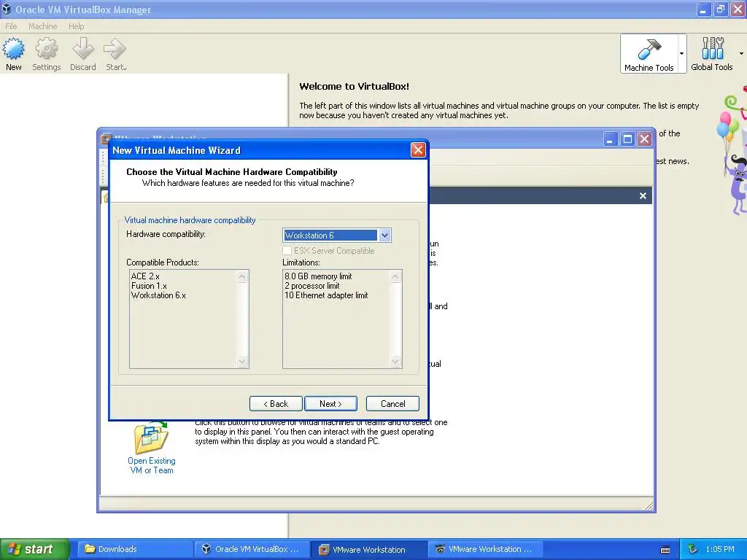Click the Open Existing VM or Team link

[x=152, y=465]
